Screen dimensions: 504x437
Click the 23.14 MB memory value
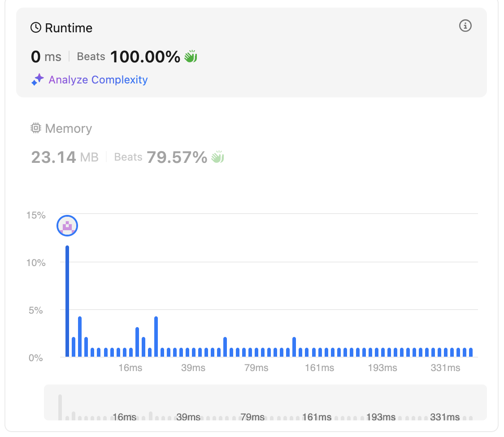point(65,157)
